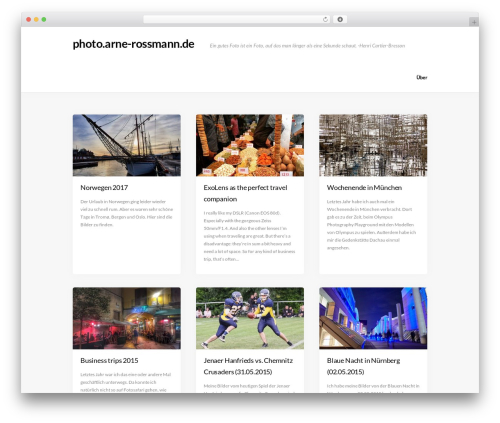Open the Business trips night street thumbnail

coord(127,318)
